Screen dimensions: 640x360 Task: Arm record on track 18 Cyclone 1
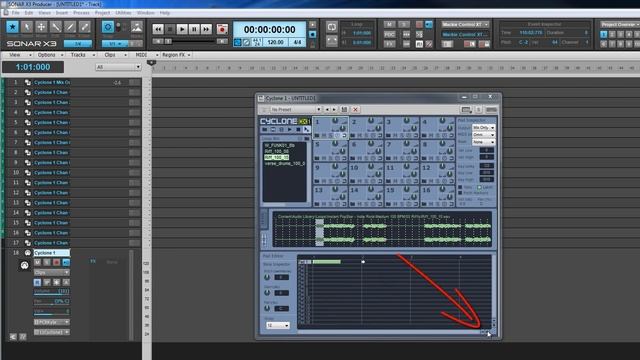[x=56, y=262]
